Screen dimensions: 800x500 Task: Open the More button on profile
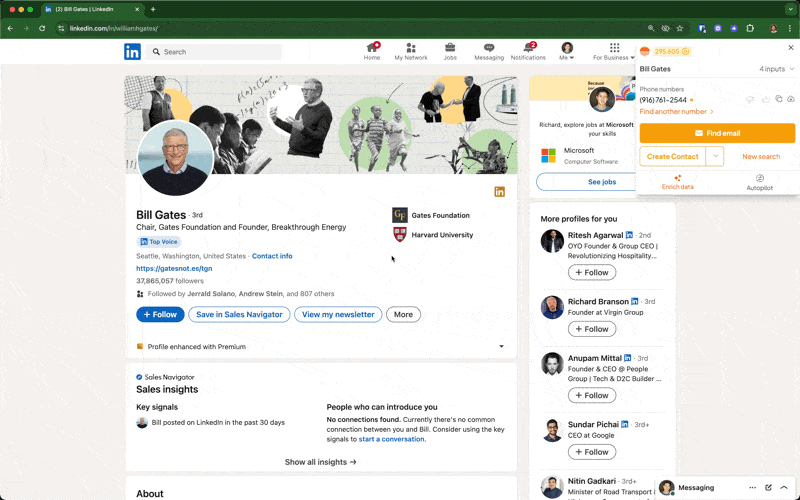(403, 314)
